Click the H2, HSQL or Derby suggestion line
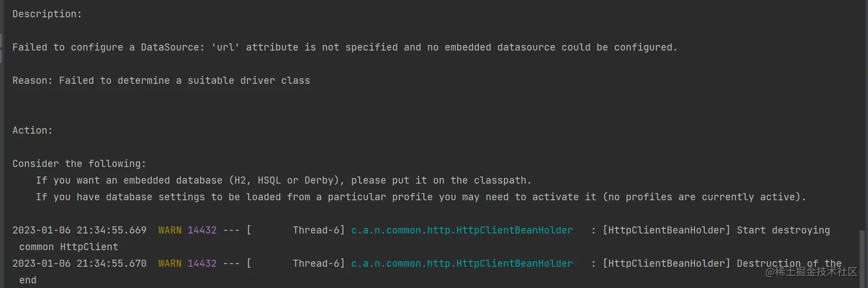The height and width of the screenshot is (288, 868). coord(284,181)
